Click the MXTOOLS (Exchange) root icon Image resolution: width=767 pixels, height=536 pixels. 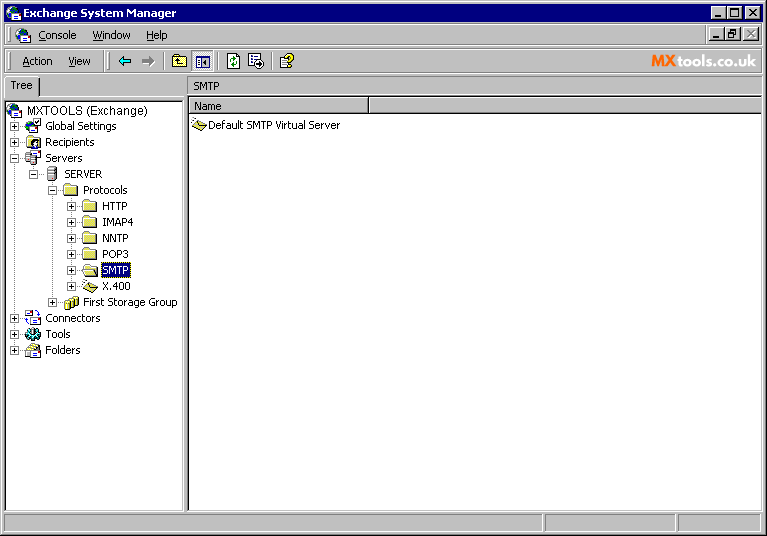point(14,111)
